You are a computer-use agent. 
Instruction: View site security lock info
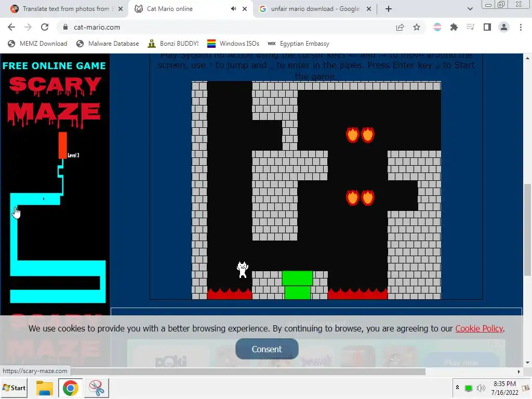coord(65,27)
